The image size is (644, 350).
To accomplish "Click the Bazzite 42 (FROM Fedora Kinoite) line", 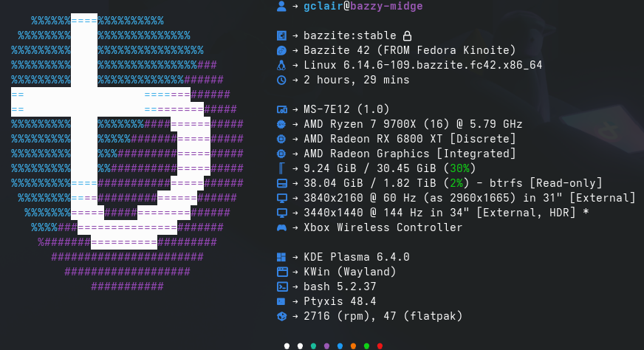I will 409,50.
